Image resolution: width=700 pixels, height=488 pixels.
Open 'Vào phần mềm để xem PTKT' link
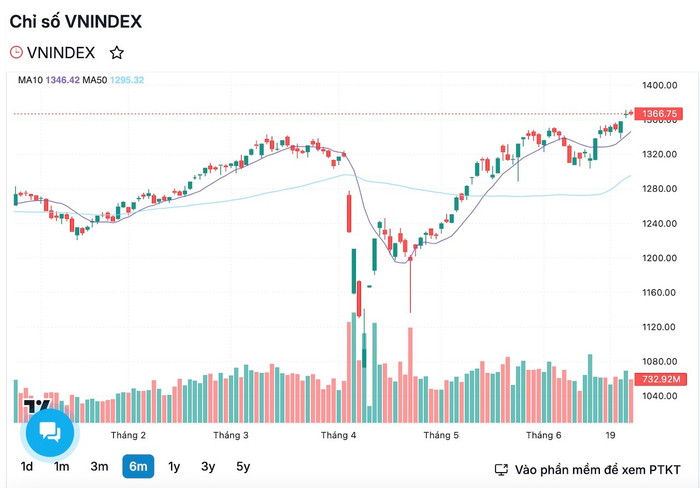click(597, 470)
